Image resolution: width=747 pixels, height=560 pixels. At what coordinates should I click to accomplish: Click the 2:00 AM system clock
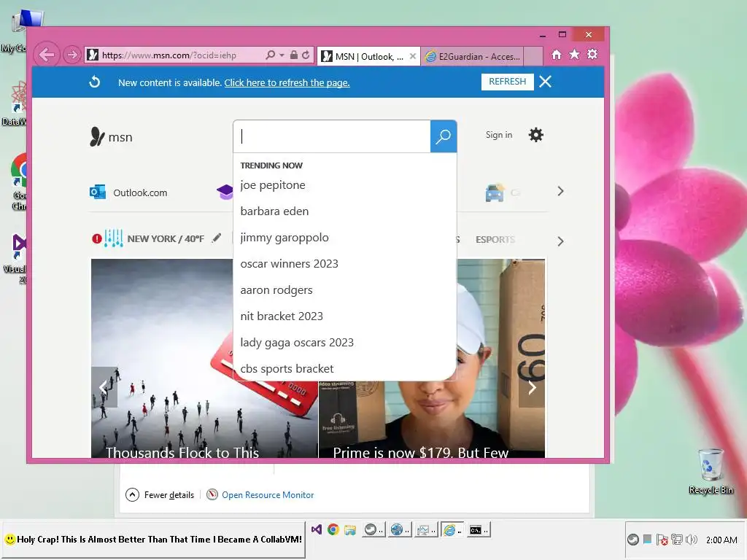pyautogui.click(x=721, y=540)
